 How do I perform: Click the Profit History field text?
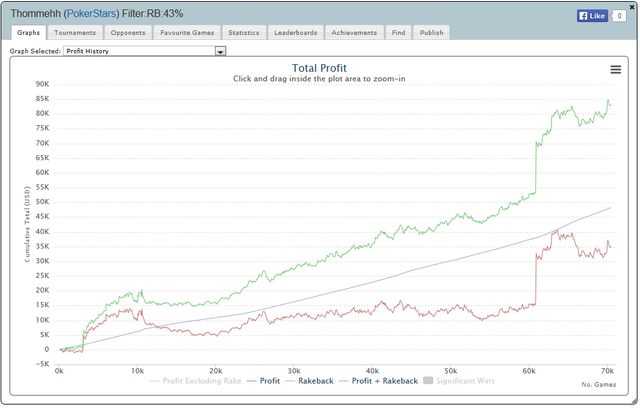point(87,51)
